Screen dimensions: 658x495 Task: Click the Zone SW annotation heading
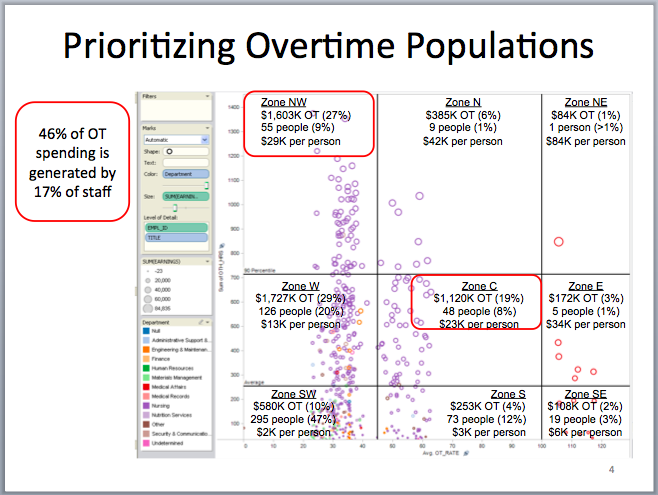click(x=293, y=394)
